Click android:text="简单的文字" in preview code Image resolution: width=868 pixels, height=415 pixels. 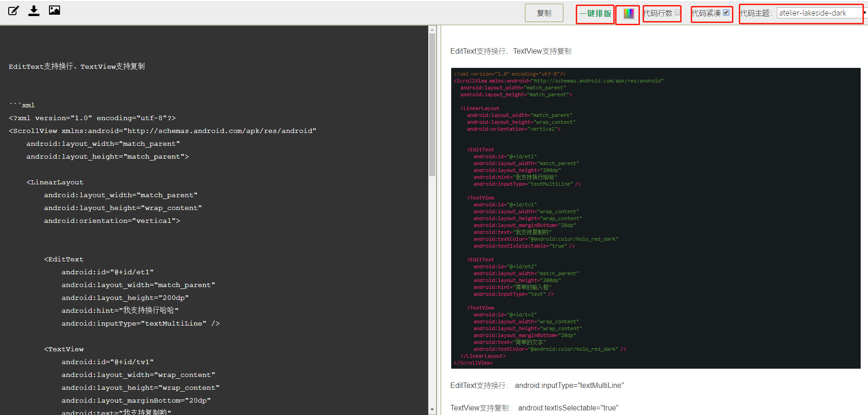pyautogui.click(x=510, y=342)
